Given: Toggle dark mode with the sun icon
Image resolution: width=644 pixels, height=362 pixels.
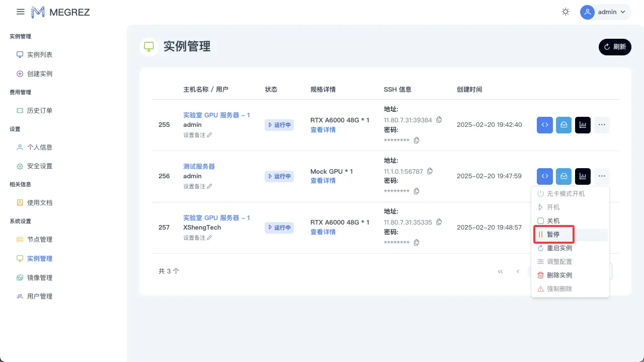Looking at the screenshot, I should click(x=566, y=11).
